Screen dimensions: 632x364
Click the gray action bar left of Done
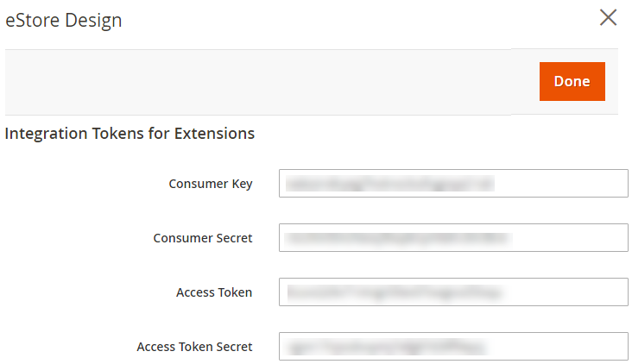(x=259, y=81)
